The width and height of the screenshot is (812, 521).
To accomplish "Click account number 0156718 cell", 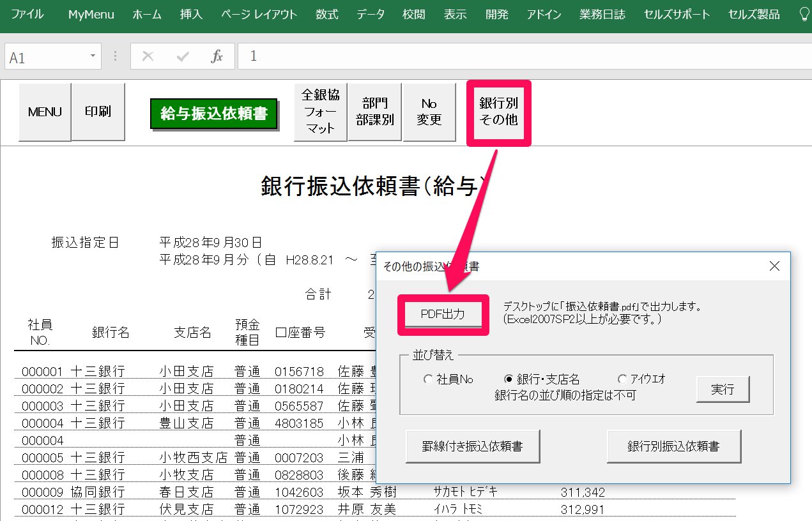I will [300, 372].
